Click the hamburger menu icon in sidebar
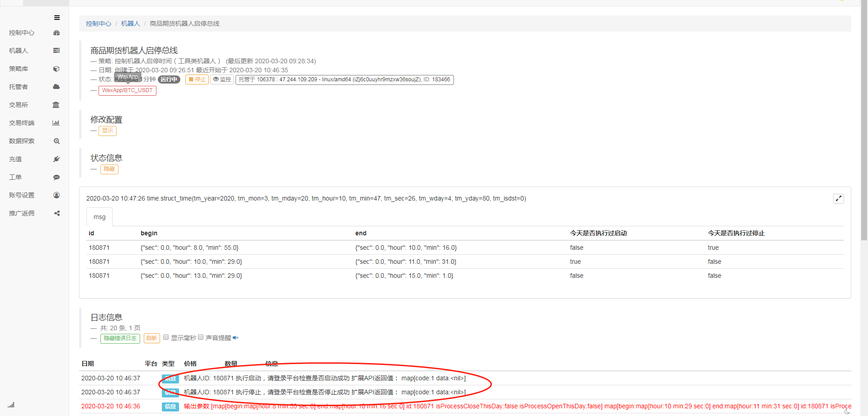 tap(57, 18)
